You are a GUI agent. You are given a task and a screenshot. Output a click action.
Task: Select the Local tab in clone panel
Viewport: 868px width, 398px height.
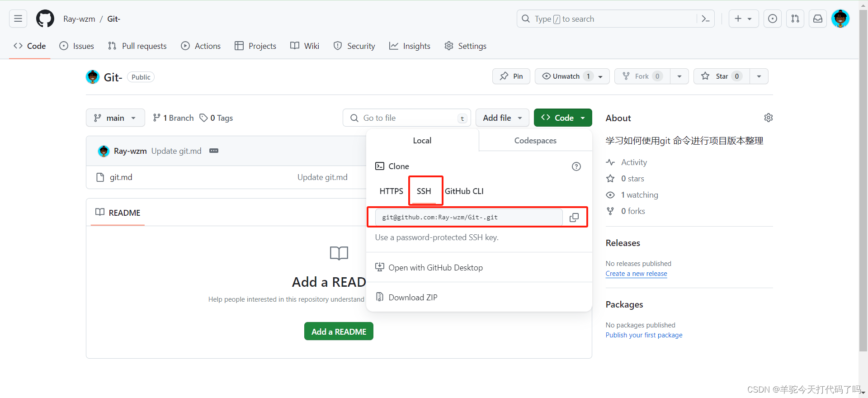[x=422, y=141]
